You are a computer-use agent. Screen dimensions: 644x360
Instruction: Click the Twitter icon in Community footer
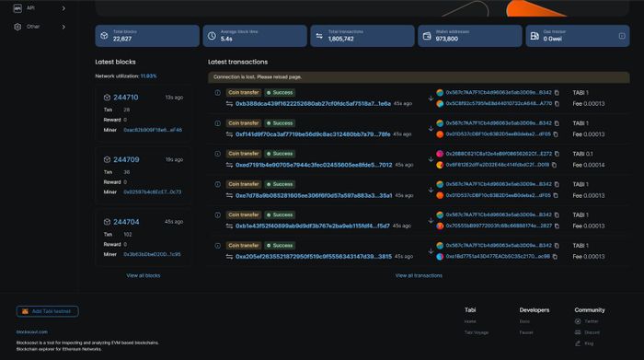tap(578, 321)
